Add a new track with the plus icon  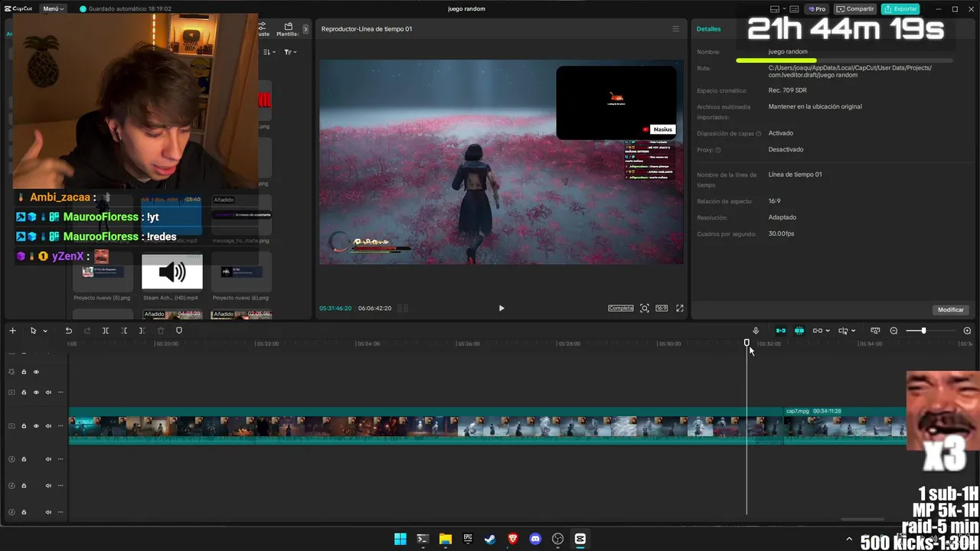click(x=12, y=331)
